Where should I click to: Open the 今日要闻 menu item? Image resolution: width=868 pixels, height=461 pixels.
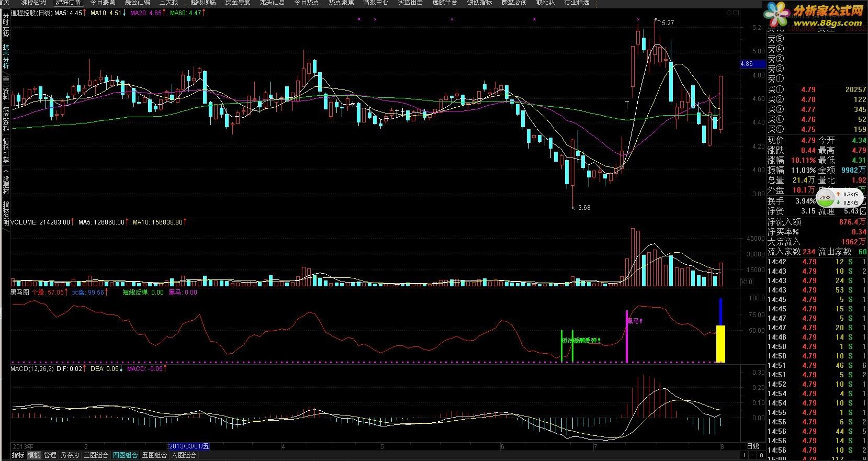click(103, 2)
